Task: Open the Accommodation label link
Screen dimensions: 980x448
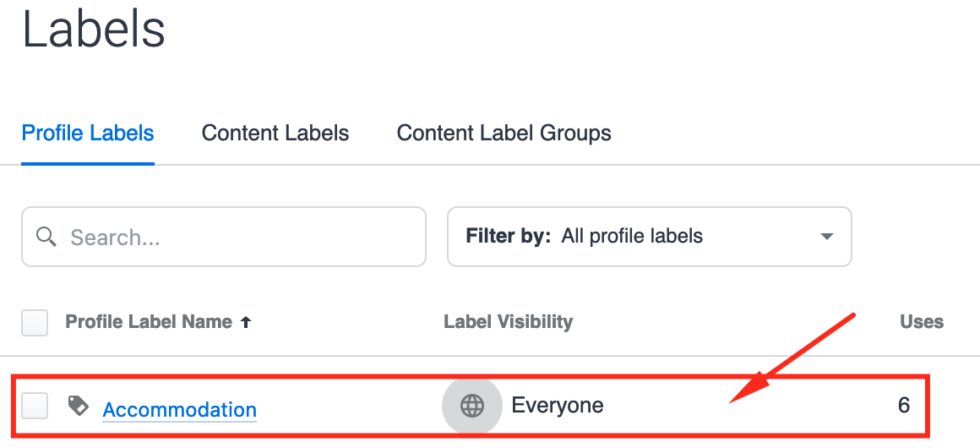Action: coord(179,409)
